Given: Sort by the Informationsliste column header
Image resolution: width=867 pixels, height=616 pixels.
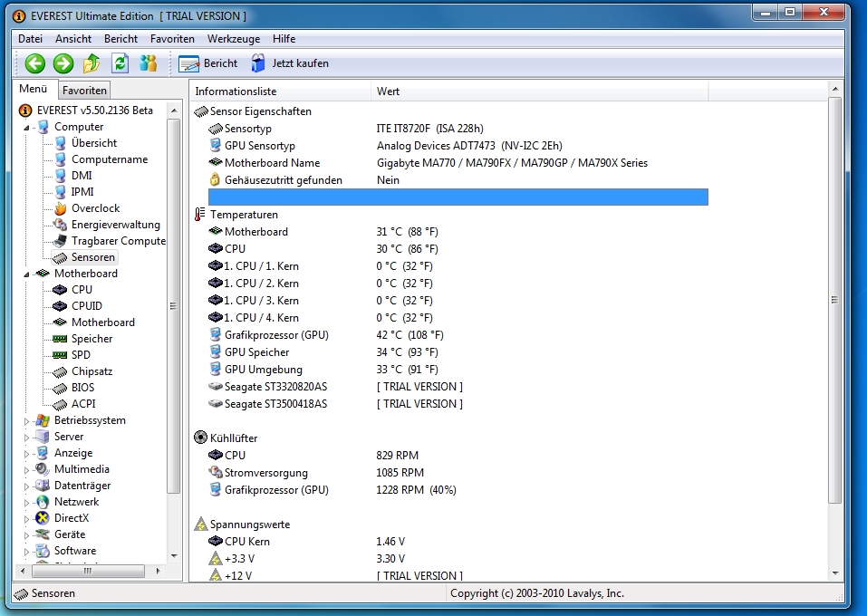Looking at the screenshot, I should tap(281, 91).
